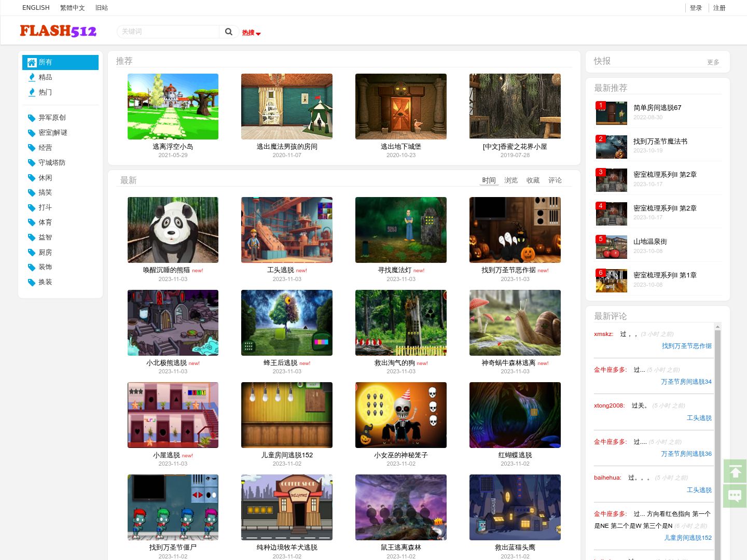Click the 注册 link
Viewport: 747px width, 560px height.
click(719, 8)
